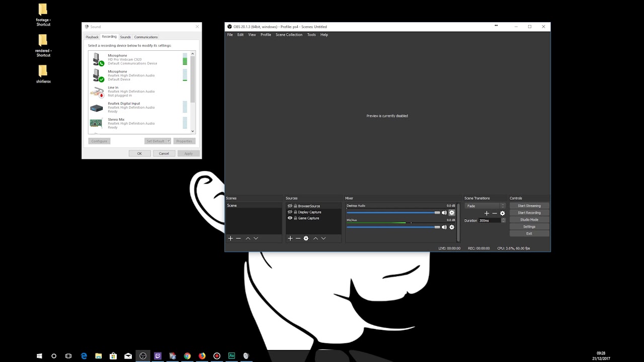Image resolution: width=644 pixels, height=362 pixels.
Task: Mute Mic/Aux with its speaker icon
Action: (444, 227)
